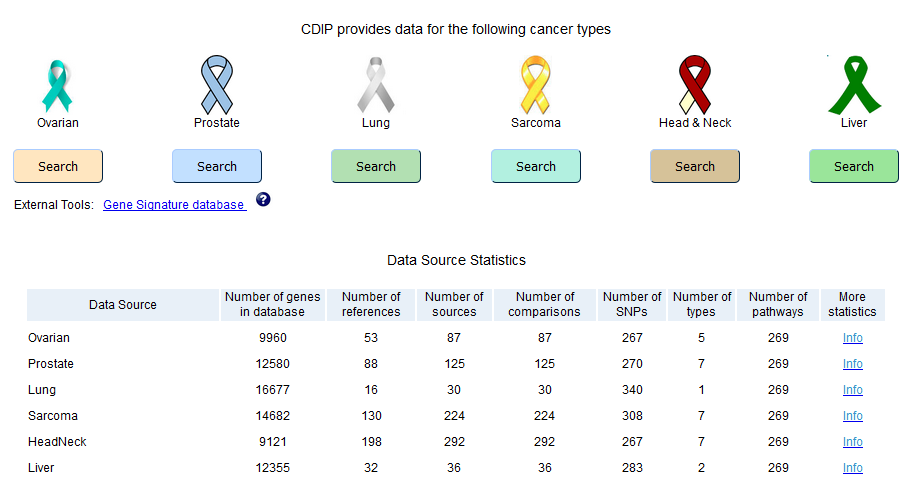This screenshot has height=503, width=919.
Task: Open Info link for Prostate row
Action: pos(853,363)
